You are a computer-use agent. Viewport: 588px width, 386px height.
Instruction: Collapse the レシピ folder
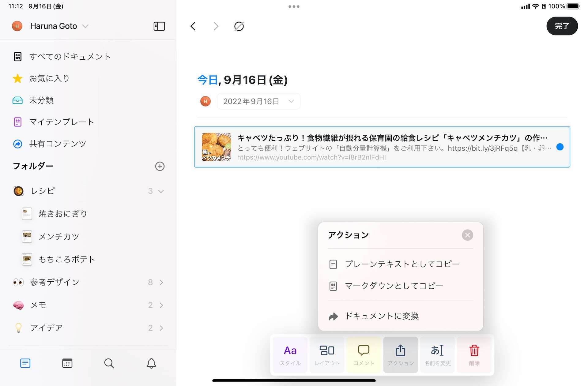(161, 191)
